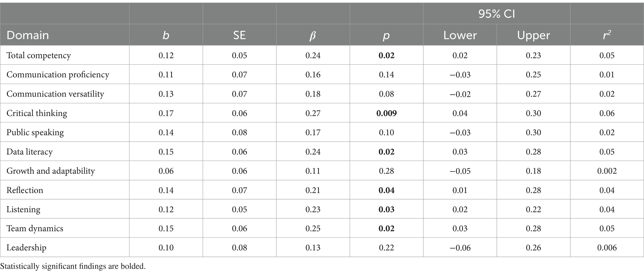Select the r² column header
The height and width of the screenshot is (275, 644).
607,35
